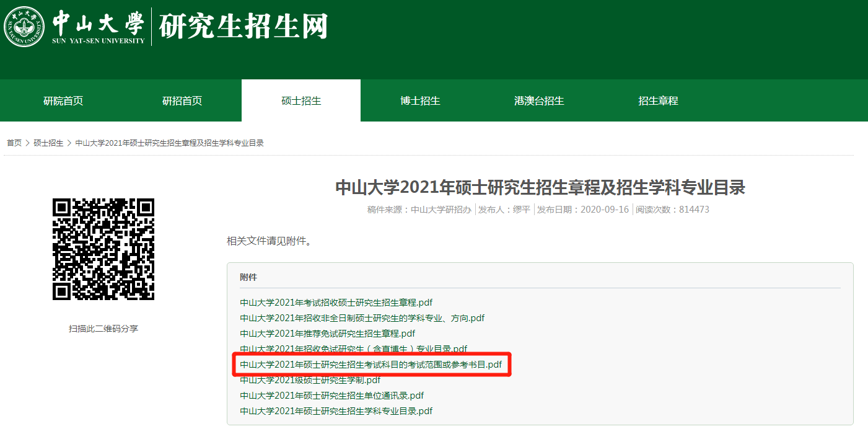Viewport: 868px width, 434px height.
Task: Open the 港澳台招生 tab
Action: pyautogui.click(x=539, y=100)
